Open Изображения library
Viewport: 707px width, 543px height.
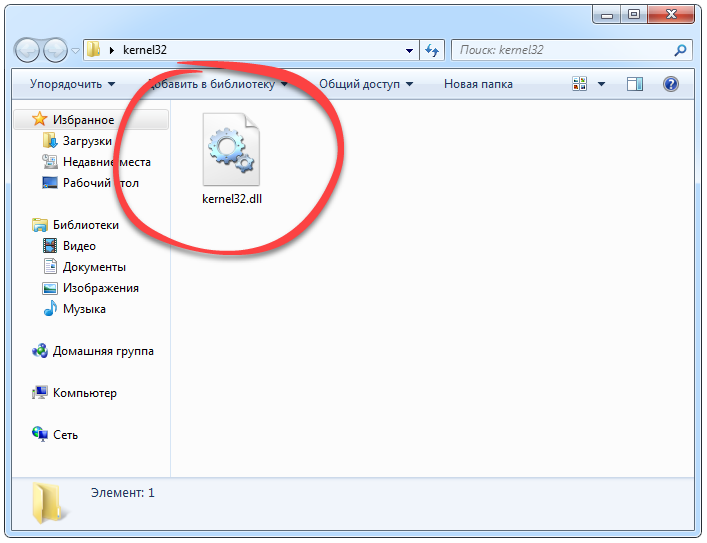[x=101, y=288]
